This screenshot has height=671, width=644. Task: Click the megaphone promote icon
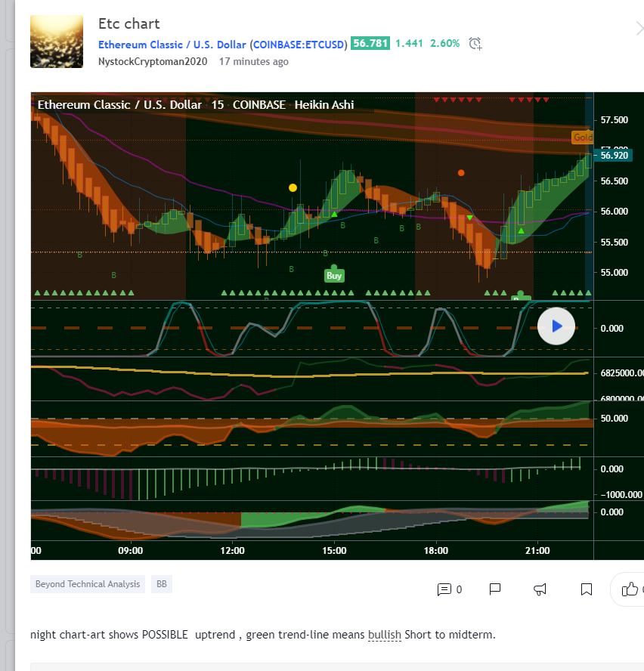[540, 589]
